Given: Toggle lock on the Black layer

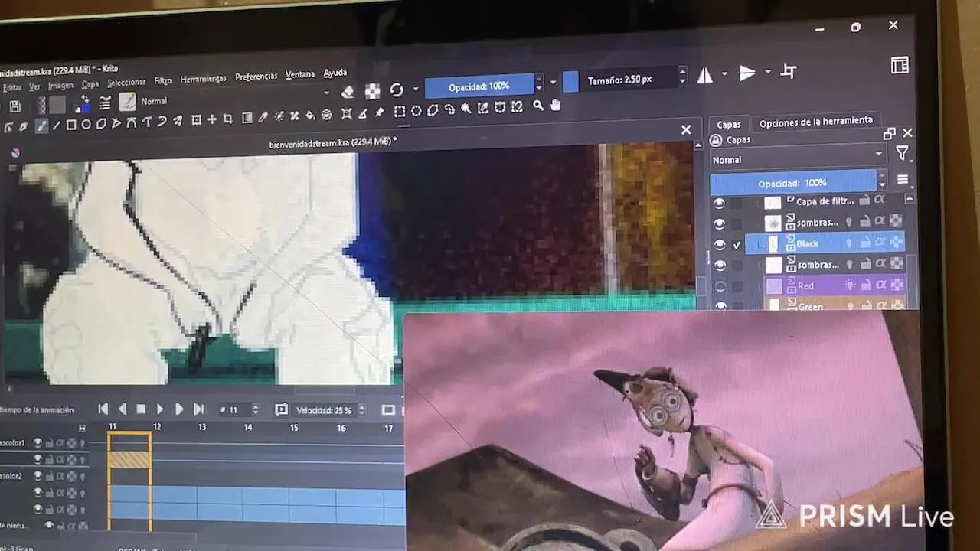Looking at the screenshot, I should tap(864, 243).
